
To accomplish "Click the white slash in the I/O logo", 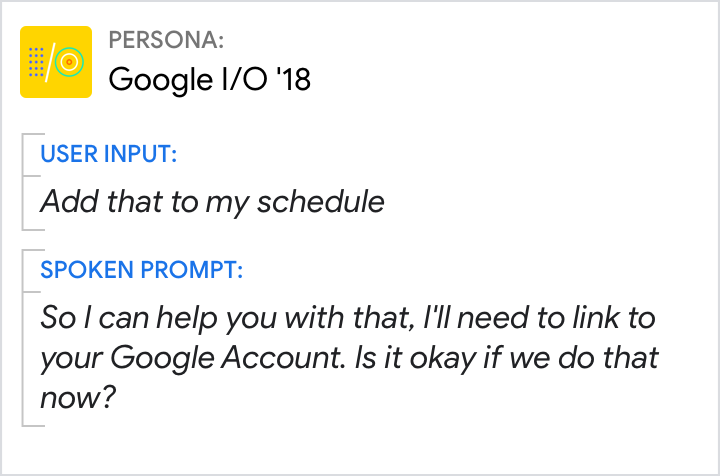I will [52, 62].
